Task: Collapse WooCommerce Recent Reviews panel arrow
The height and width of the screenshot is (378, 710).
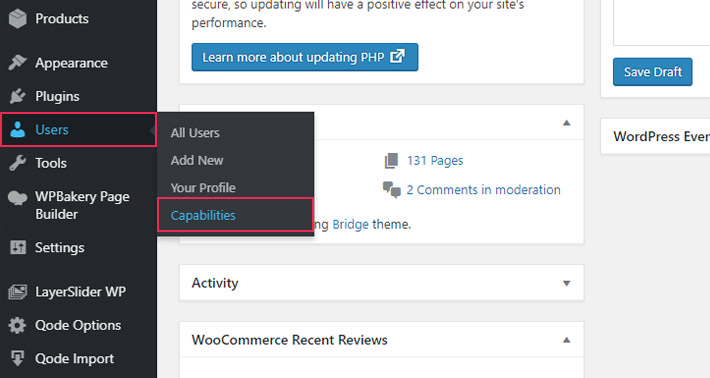Action: click(x=566, y=340)
